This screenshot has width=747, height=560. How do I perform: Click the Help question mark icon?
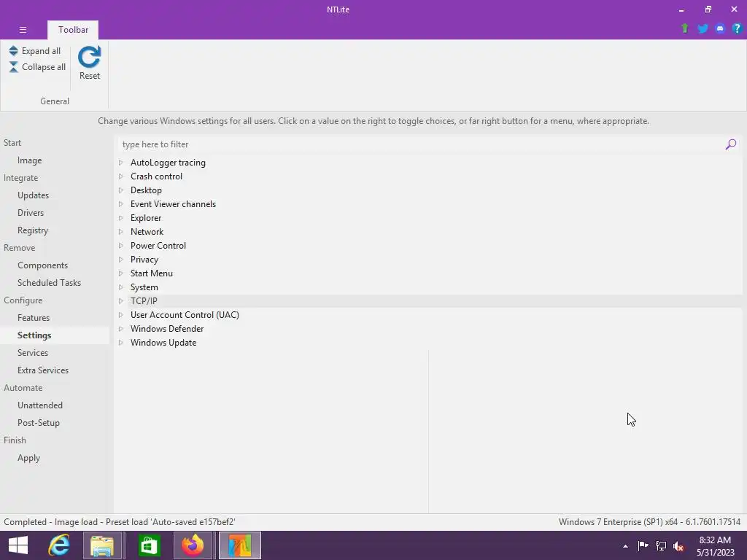(x=737, y=28)
